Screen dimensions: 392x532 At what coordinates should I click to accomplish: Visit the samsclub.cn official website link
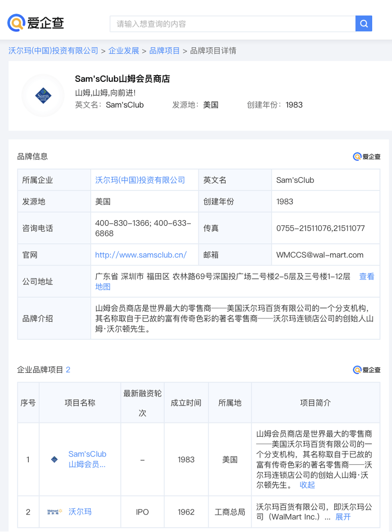pos(141,255)
